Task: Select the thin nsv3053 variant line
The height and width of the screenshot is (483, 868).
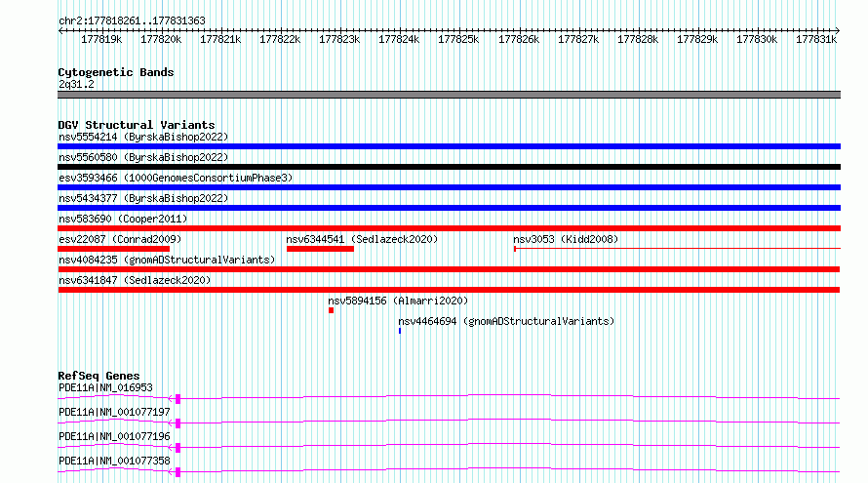Action: (677, 249)
